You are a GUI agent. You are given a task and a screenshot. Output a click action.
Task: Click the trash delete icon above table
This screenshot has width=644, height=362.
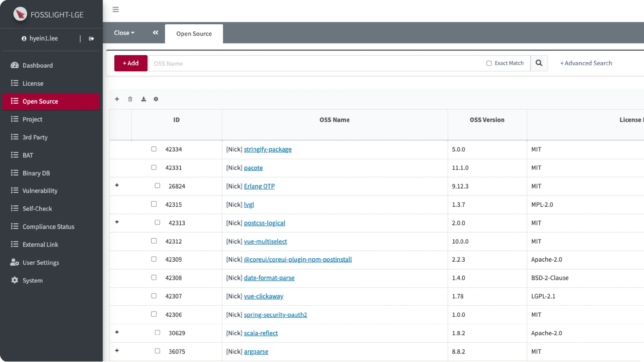point(130,99)
